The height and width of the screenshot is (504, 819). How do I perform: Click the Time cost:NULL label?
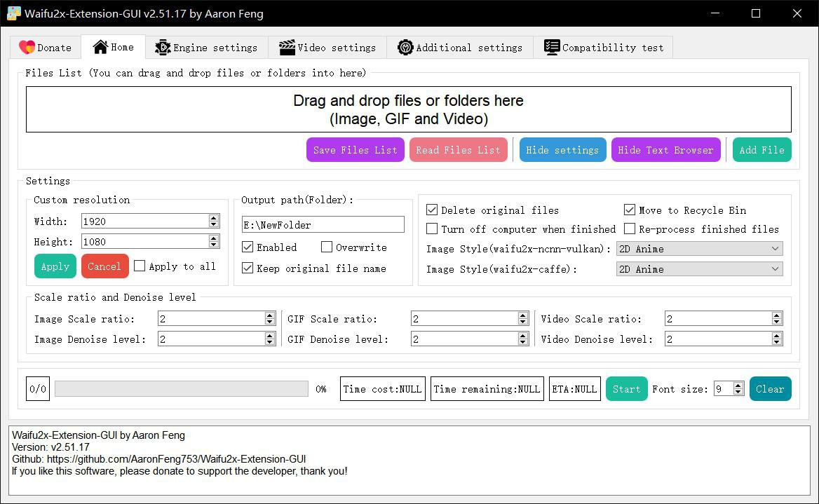382,388
